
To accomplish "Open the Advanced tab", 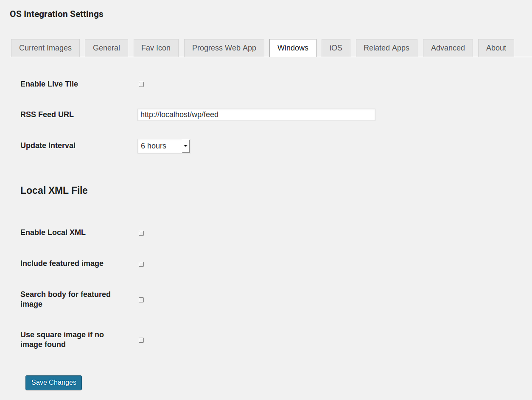I will tap(448, 48).
